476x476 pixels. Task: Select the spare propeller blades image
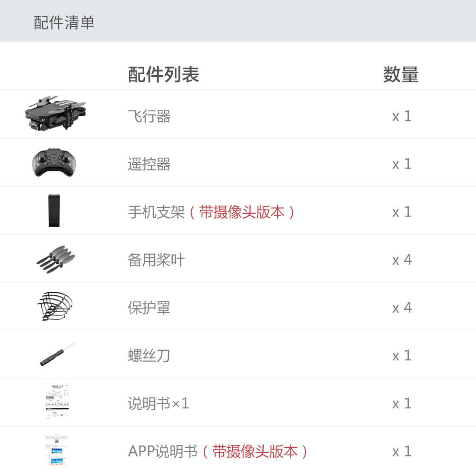[56, 259]
